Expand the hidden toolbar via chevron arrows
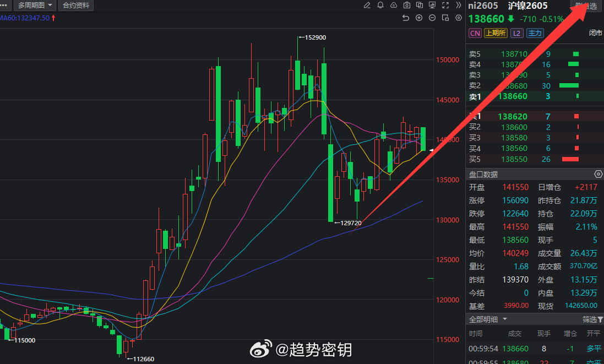Image resolution: width=604 pixels, height=364 pixels. point(459,6)
